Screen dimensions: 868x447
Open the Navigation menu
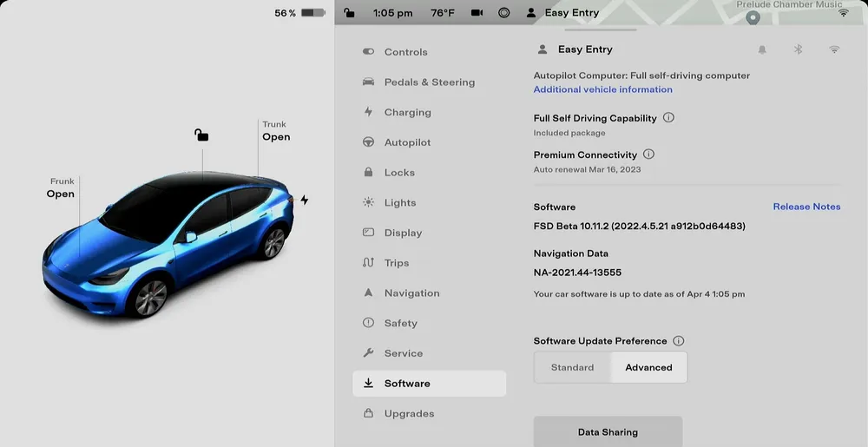point(429,293)
